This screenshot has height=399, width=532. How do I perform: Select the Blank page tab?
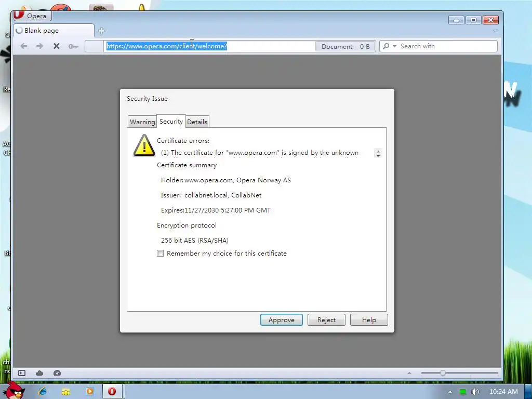(54, 31)
